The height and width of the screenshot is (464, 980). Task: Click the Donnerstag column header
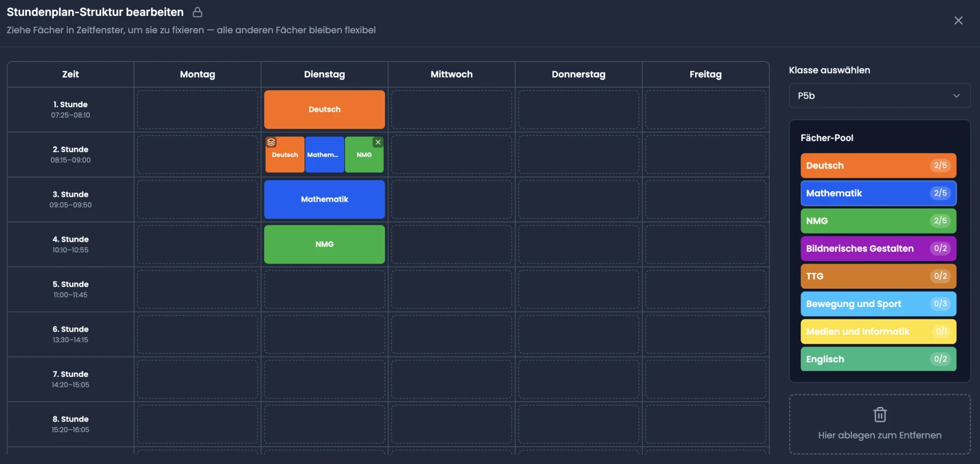tap(579, 74)
